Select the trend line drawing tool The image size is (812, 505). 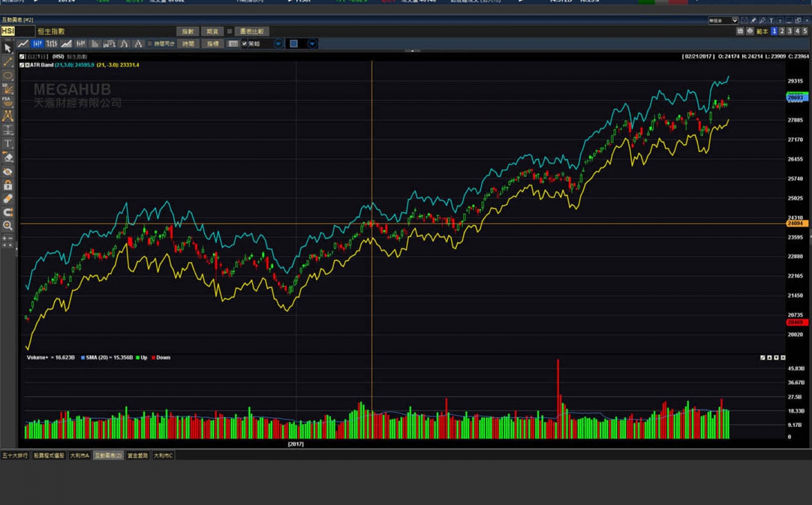click(8, 62)
